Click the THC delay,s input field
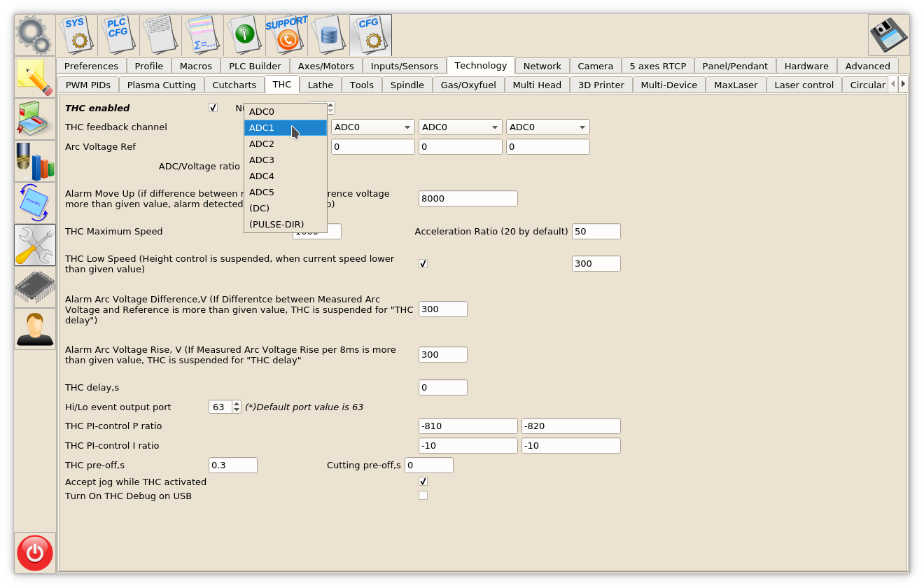 tap(442, 387)
